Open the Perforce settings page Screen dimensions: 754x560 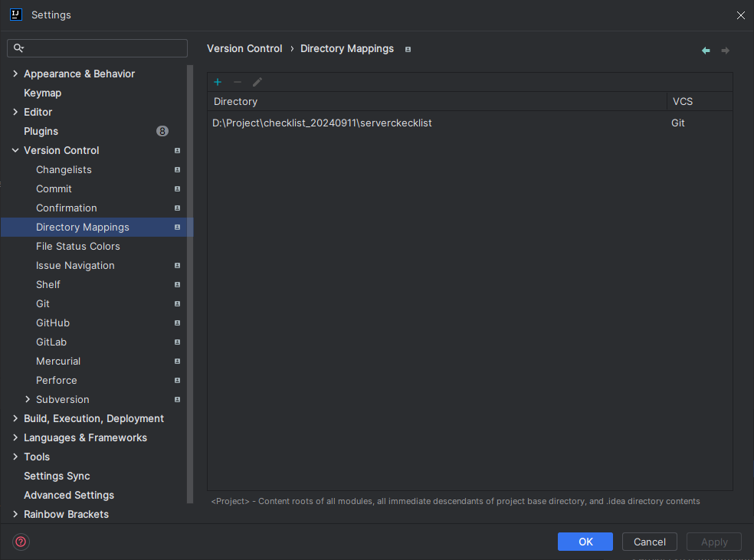[56, 380]
